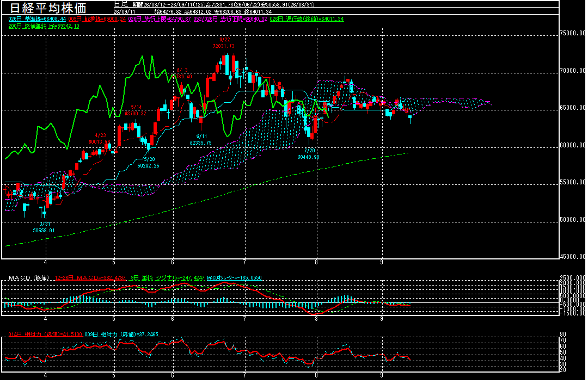Viewport: 588px width, 384px height.
Task: Click the 052/026日 先行下限 legend entry
Action: tap(230, 18)
